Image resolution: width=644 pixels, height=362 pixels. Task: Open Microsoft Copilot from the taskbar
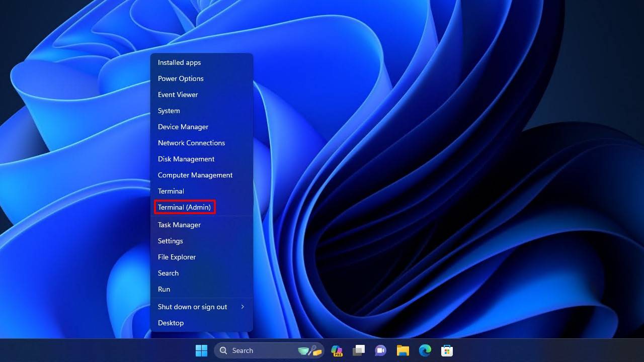pyautogui.click(x=337, y=350)
